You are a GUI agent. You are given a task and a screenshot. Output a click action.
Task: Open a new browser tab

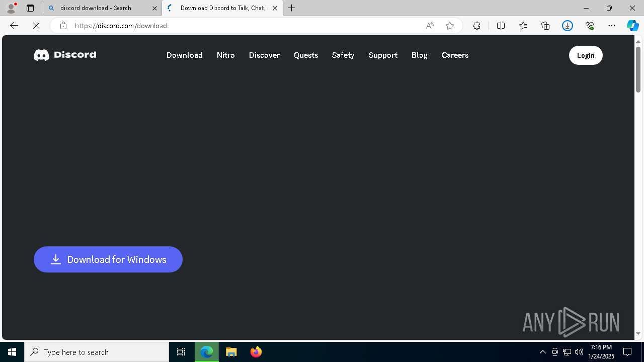coord(292,8)
